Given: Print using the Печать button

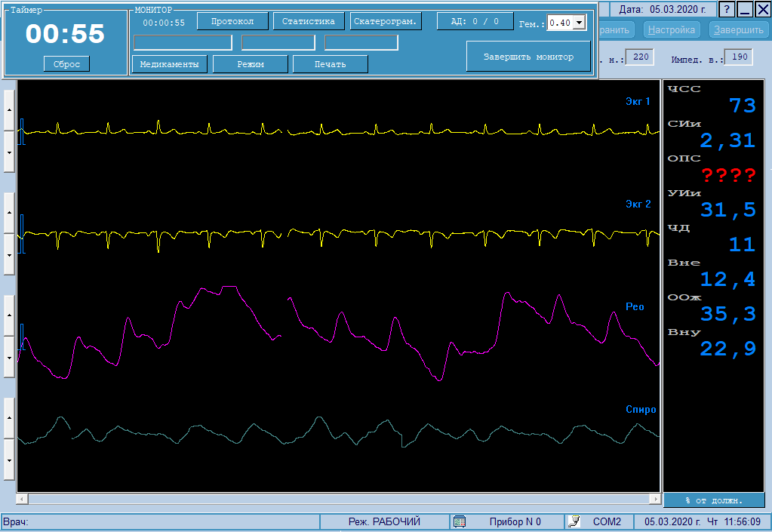Looking at the screenshot, I should (331, 64).
